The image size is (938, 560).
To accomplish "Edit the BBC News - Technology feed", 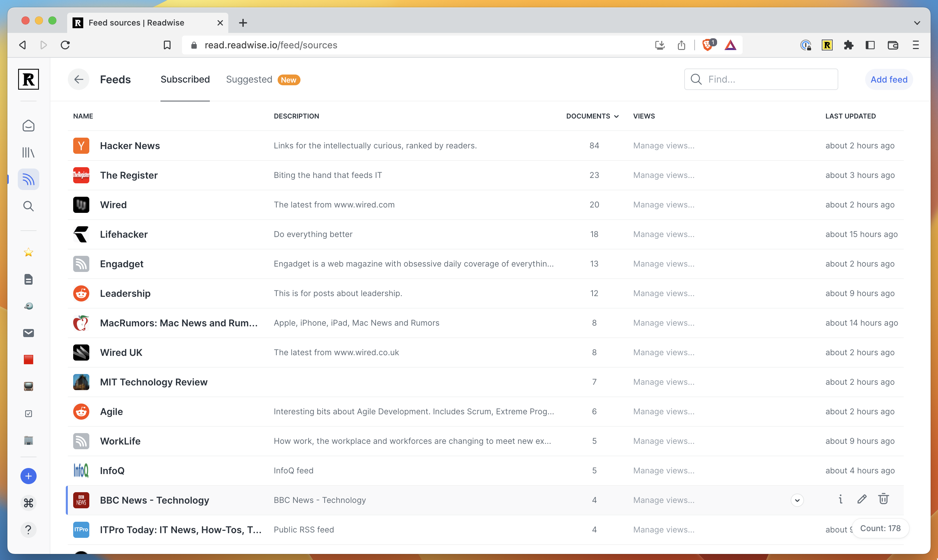I will (x=862, y=499).
